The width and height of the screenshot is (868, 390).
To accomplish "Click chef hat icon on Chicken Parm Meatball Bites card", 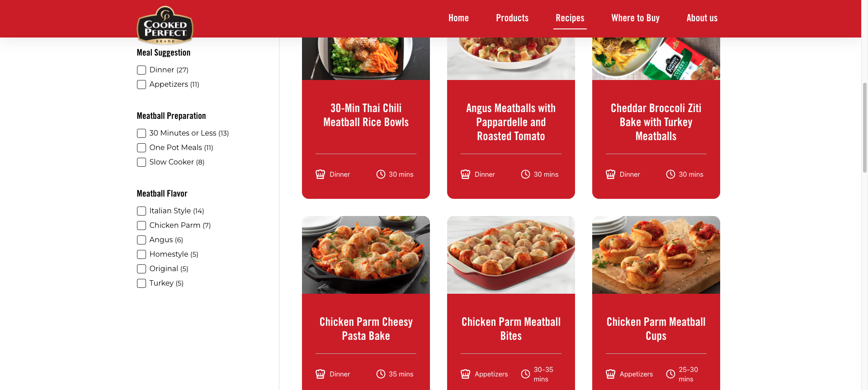I will coord(465,374).
